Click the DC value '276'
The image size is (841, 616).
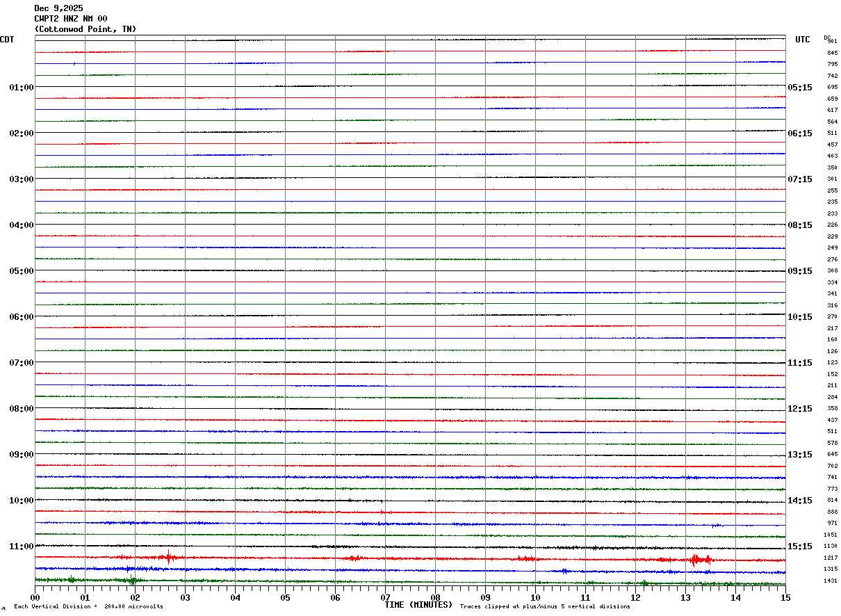tap(832, 259)
